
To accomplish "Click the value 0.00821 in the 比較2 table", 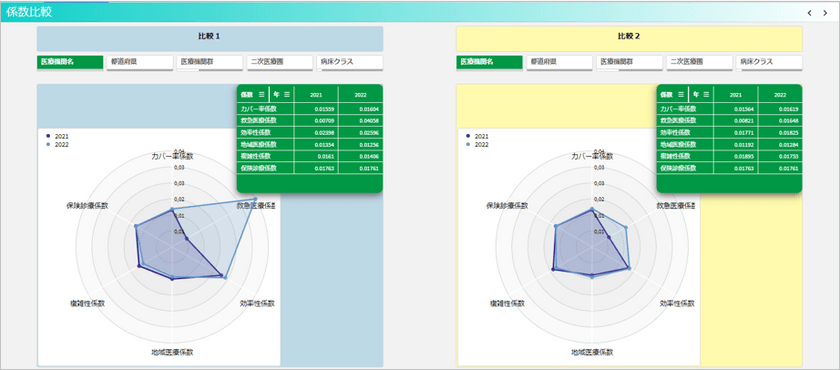I will (x=745, y=121).
